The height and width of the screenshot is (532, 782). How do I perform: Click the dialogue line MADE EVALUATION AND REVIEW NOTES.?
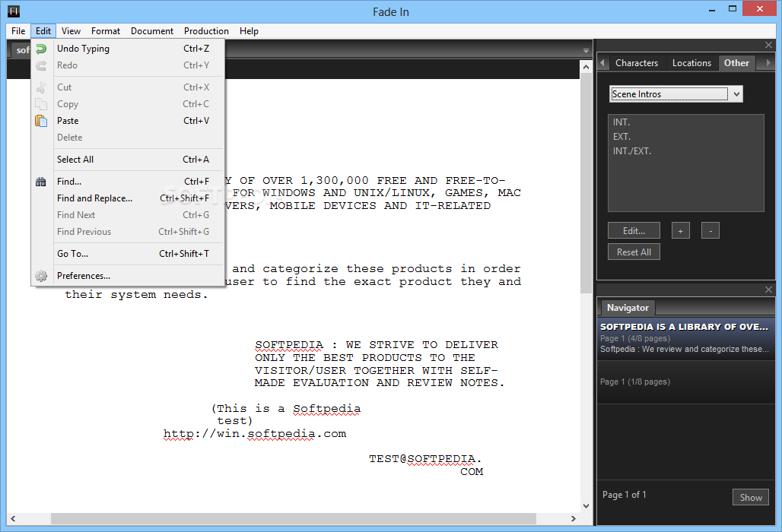tap(379, 382)
